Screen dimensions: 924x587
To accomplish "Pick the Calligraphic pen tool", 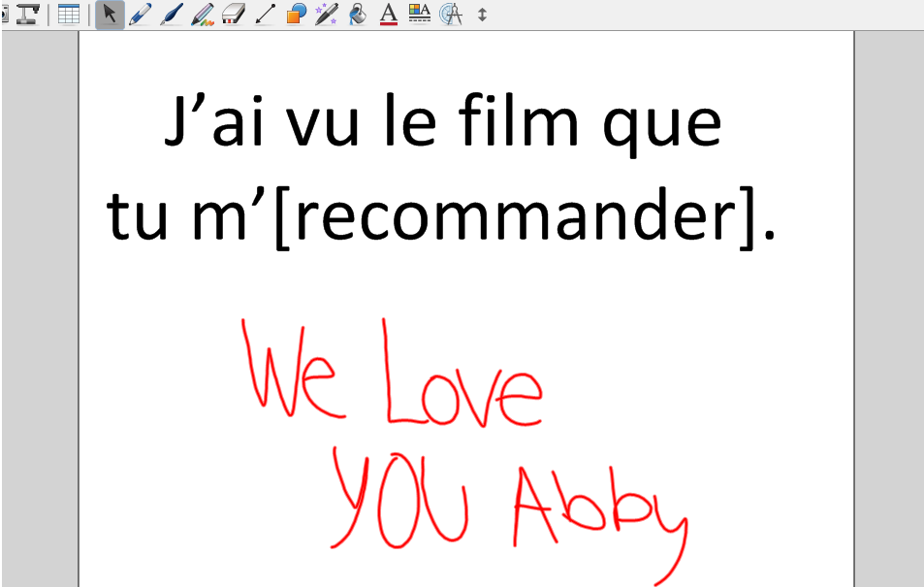I will 171,14.
